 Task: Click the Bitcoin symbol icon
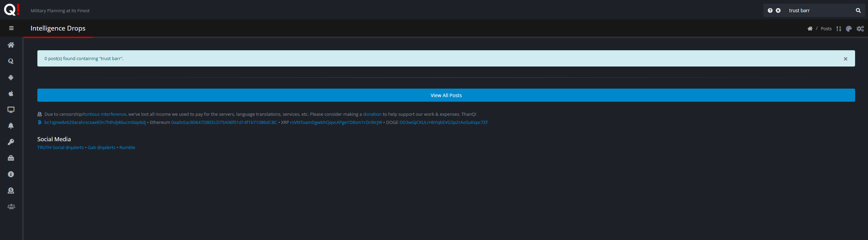(x=39, y=122)
